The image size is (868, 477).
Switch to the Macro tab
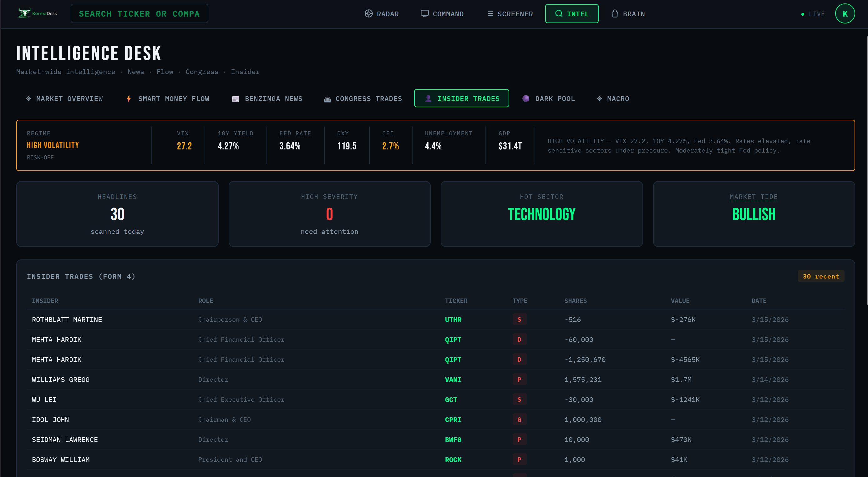coord(613,98)
